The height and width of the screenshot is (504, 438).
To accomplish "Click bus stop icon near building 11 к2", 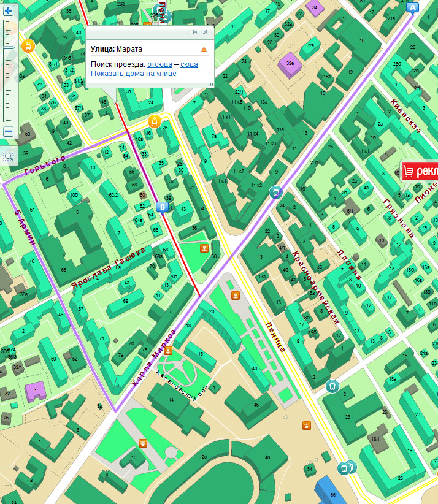I will pos(276,193).
